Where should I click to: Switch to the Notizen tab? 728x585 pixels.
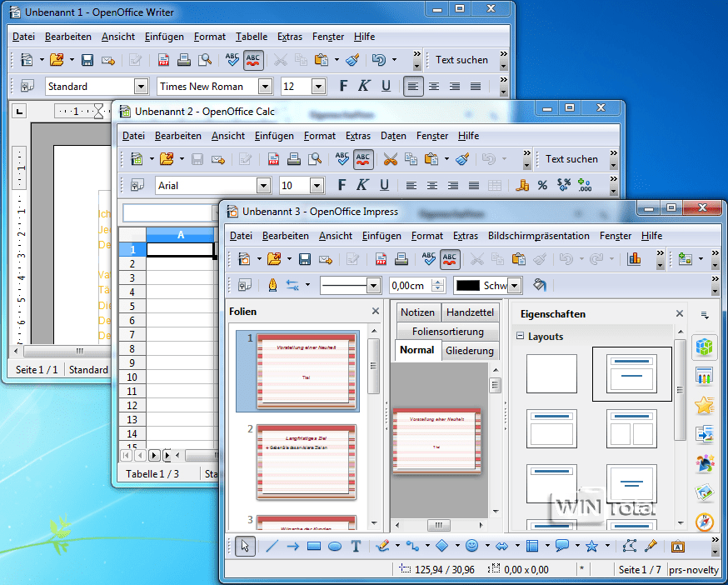pos(417,312)
